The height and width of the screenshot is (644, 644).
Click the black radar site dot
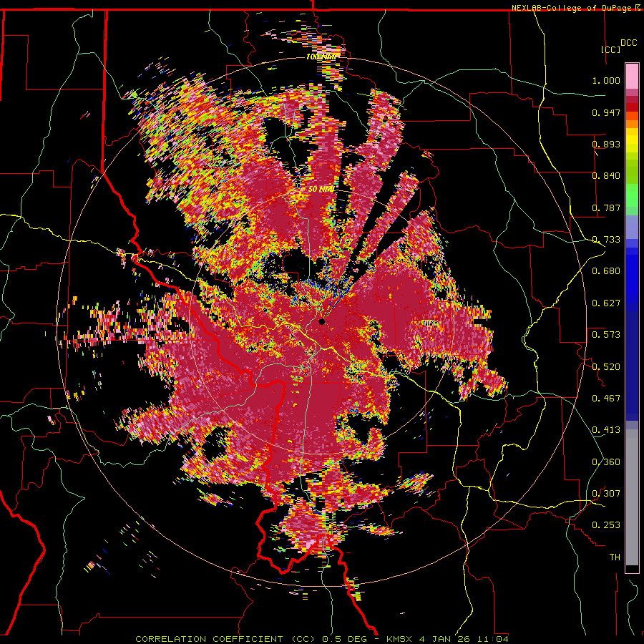[x=321, y=321]
